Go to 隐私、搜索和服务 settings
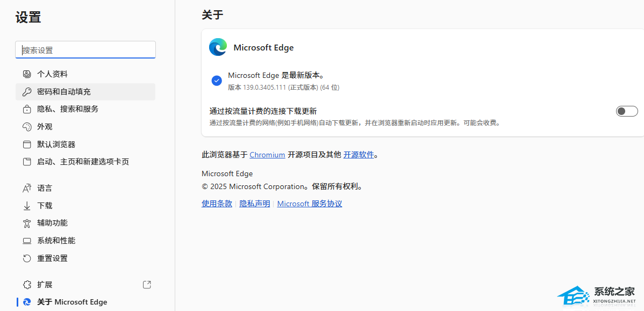 click(85, 109)
